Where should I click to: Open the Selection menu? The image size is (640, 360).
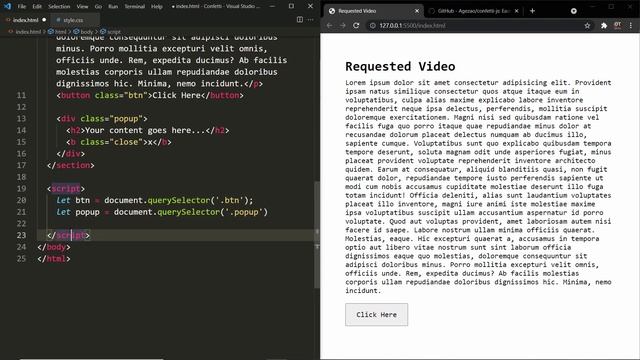click(x=59, y=7)
